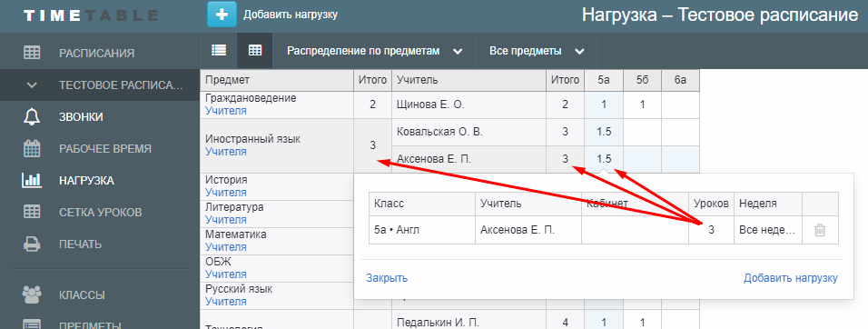Click Добавить нагрузку in the top bar
This screenshot has width=868, height=329.
290,15
